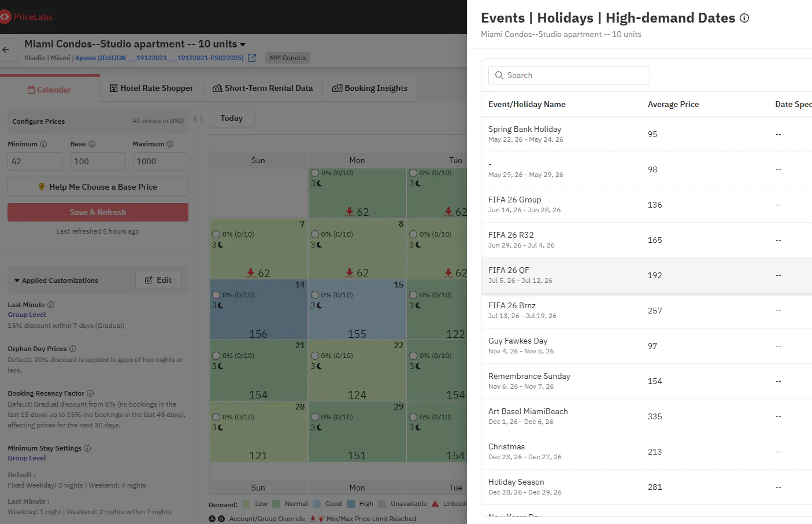Select the occupancy radio on day 22
This screenshot has height=524, width=812.
coord(315,356)
